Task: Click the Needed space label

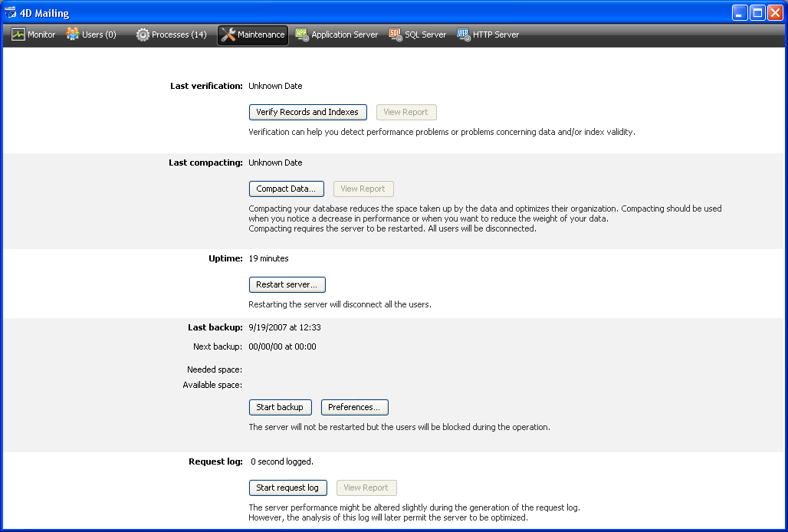Action: pyautogui.click(x=215, y=369)
